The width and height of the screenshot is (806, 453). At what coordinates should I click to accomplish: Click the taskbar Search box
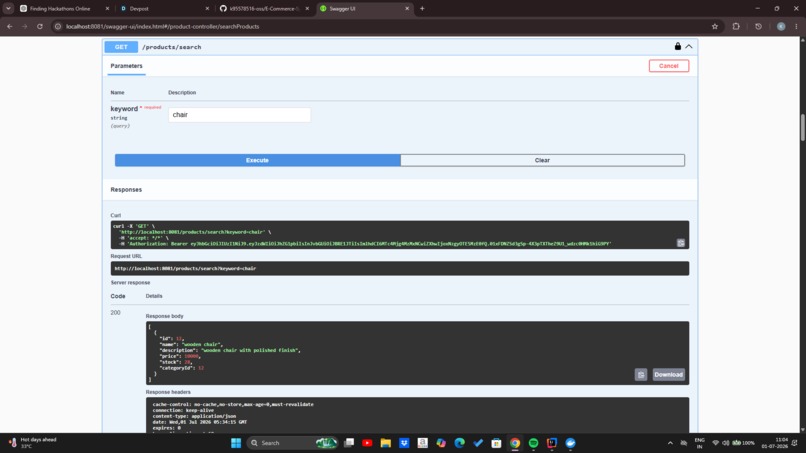coord(293,443)
